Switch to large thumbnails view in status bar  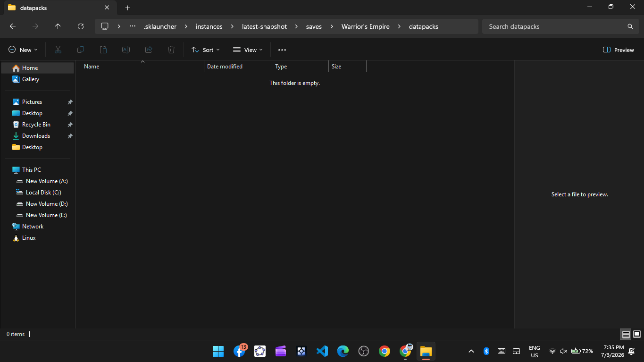pos(637,334)
